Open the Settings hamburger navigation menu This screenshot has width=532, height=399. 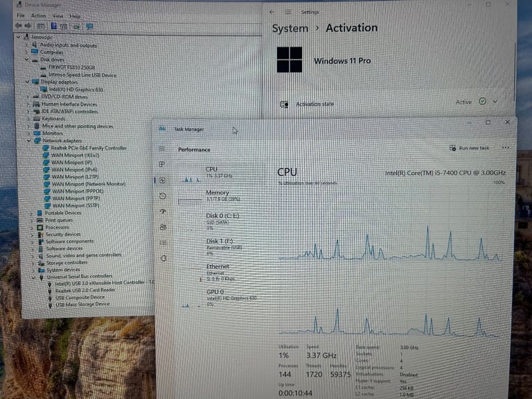[x=288, y=12]
